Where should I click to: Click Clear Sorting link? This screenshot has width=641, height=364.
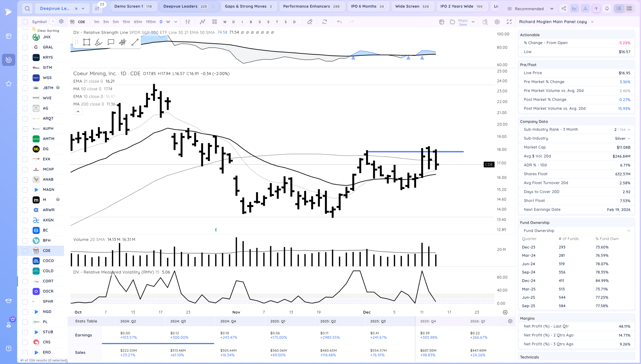point(48,31)
